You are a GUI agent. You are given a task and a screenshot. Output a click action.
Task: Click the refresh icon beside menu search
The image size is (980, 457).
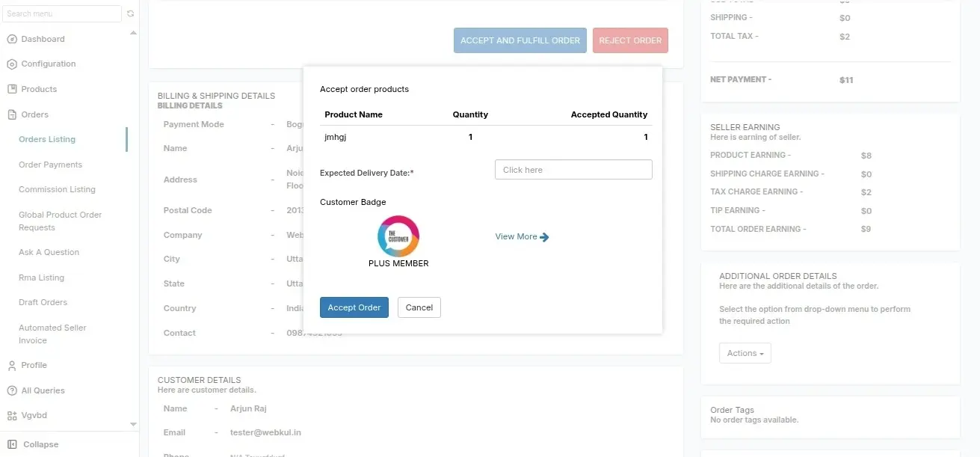click(x=131, y=13)
